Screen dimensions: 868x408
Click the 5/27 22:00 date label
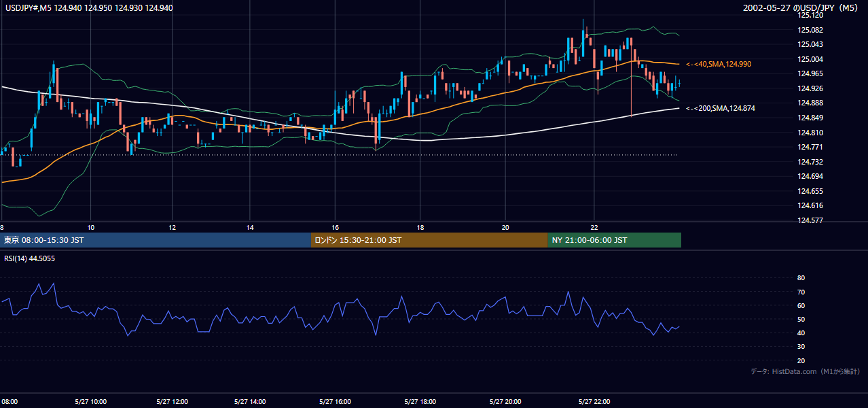click(x=594, y=401)
